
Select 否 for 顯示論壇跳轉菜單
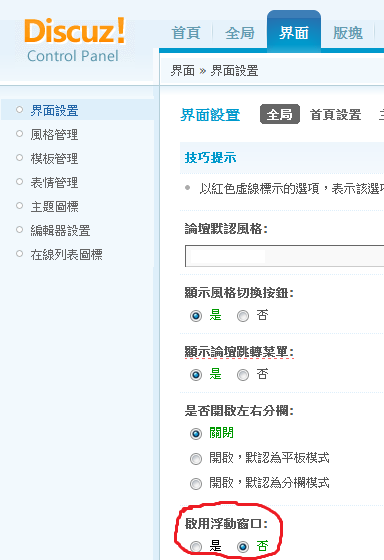point(243,375)
